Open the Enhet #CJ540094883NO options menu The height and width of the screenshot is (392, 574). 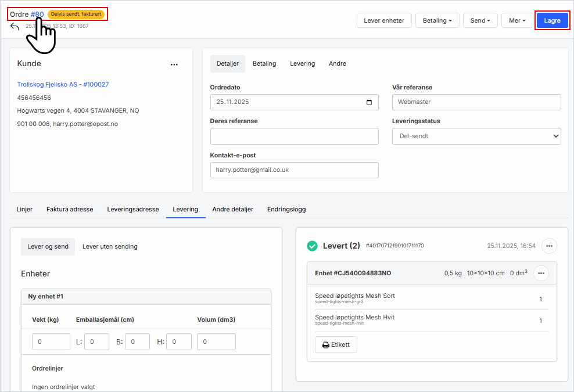pyautogui.click(x=541, y=273)
